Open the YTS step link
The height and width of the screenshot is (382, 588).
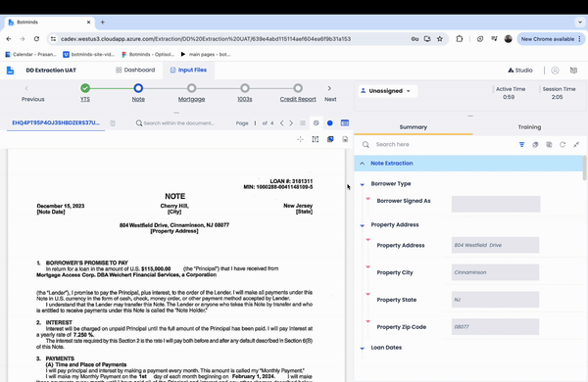coord(85,99)
